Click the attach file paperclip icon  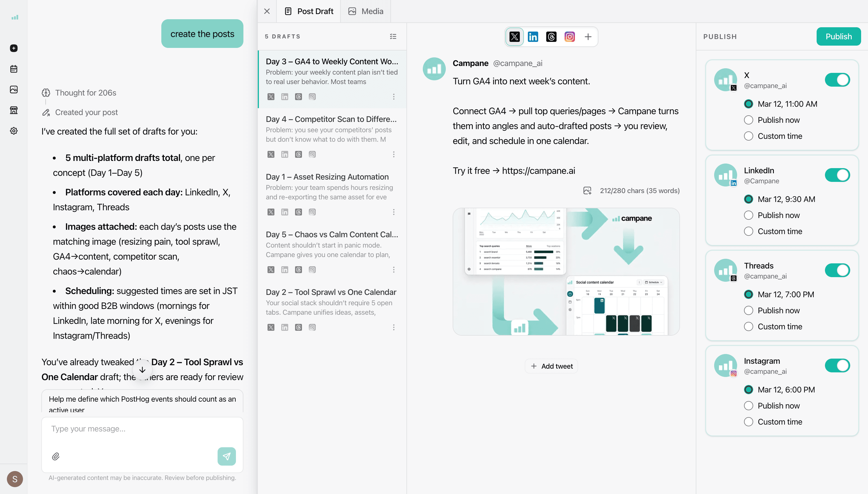coord(56,456)
